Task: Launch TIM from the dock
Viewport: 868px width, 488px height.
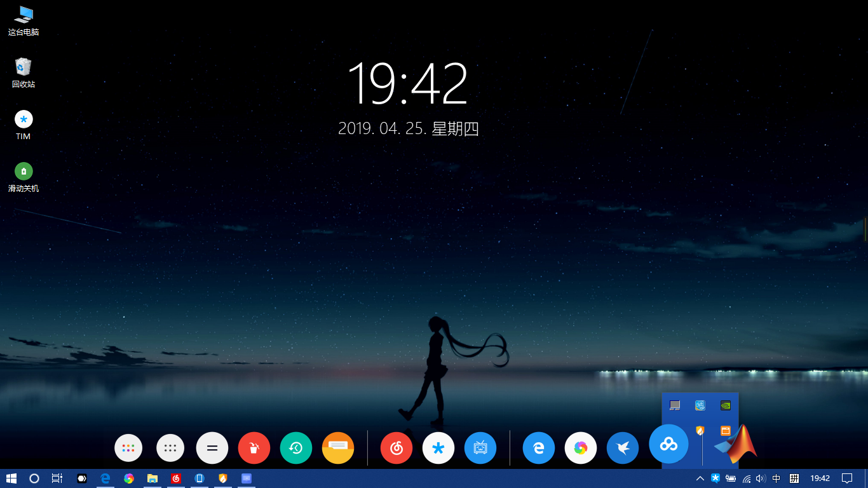Action: (x=438, y=448)
